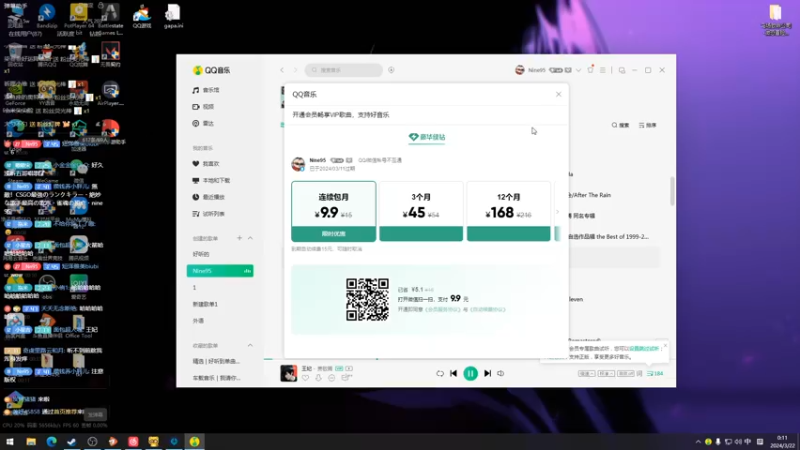Select the 3个月 ¥45 plan card
This screenshot has height=450, width=800.
coord(421,211)
